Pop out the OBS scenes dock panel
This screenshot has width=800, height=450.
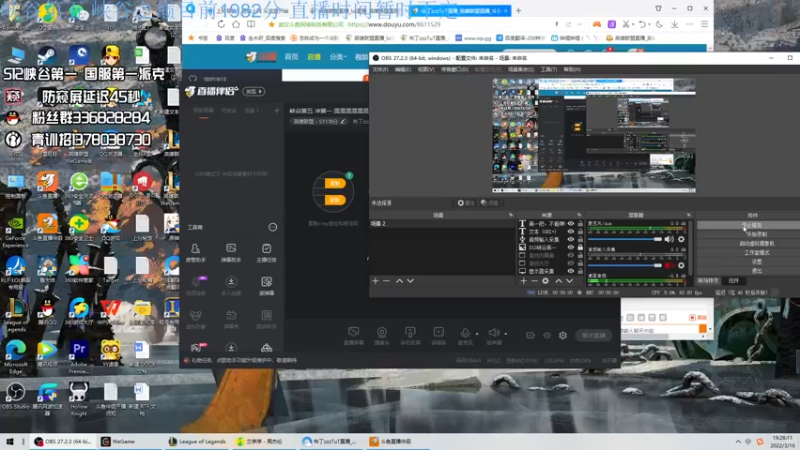[511, 215]
